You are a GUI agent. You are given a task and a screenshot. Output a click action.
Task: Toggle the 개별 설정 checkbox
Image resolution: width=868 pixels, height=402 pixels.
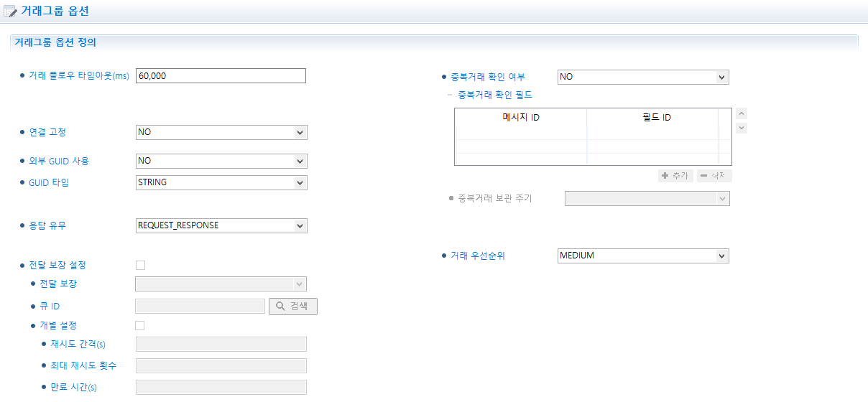coord(140,326)
